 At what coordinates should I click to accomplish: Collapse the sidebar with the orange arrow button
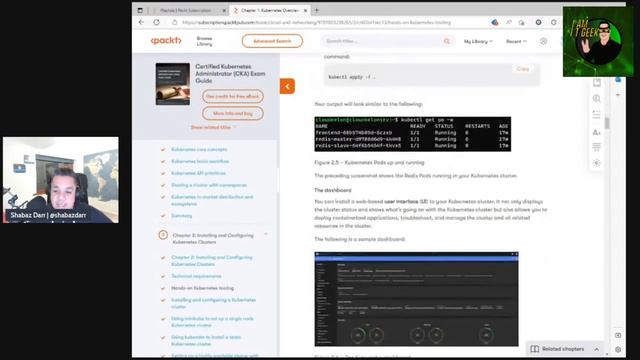(x=287, y=86)
